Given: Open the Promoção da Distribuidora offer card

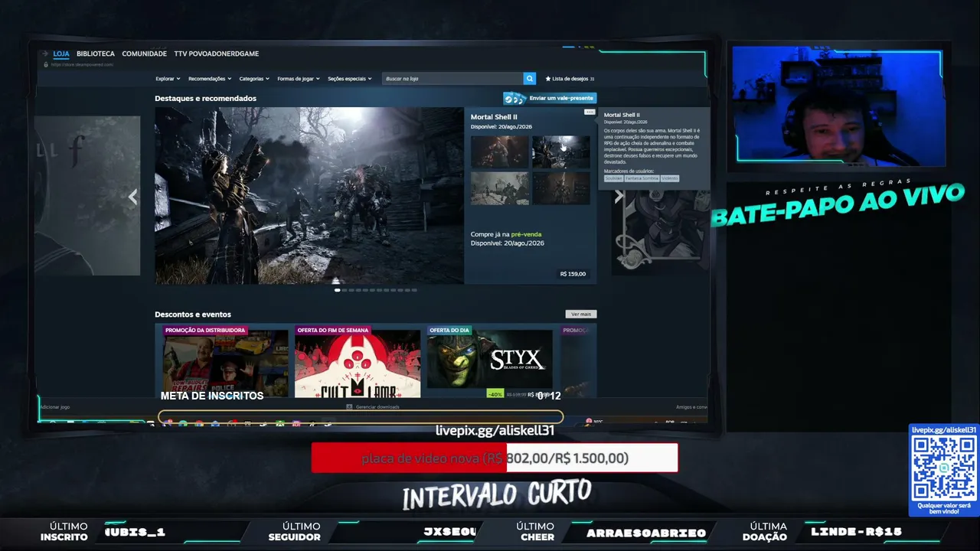Looking at the screenshot, I should pyautogui.click(x=225, y=361).
